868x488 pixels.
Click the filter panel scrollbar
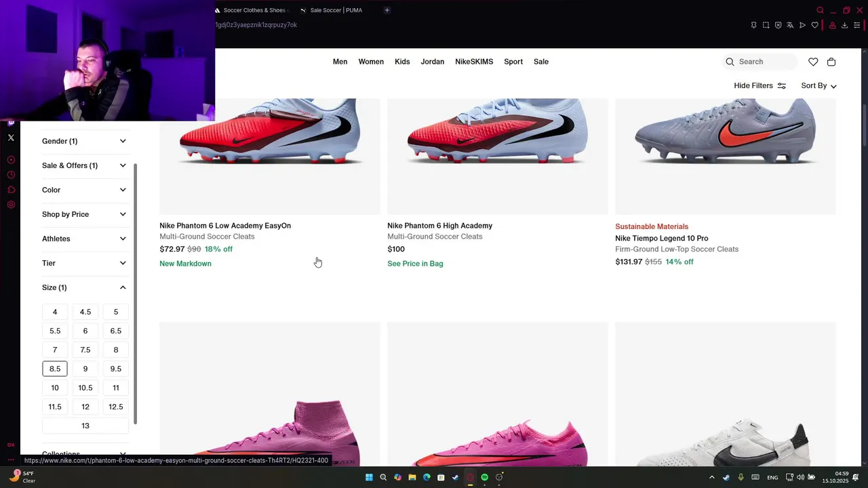click(135, 293)
